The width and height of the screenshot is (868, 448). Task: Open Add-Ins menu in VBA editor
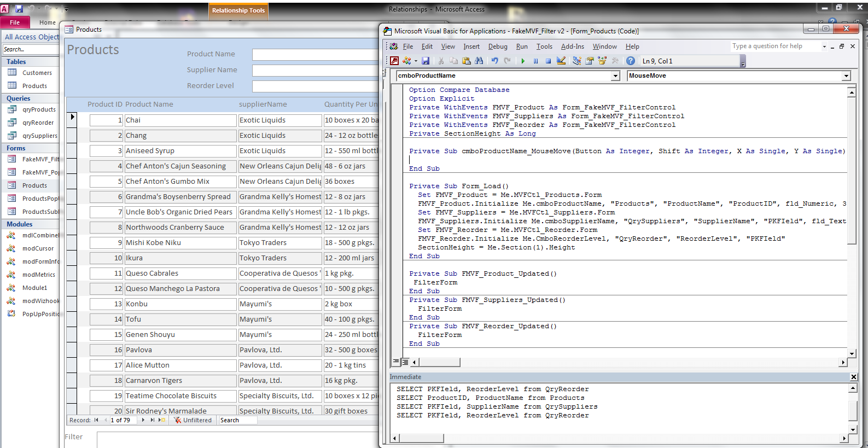[573, 46]
